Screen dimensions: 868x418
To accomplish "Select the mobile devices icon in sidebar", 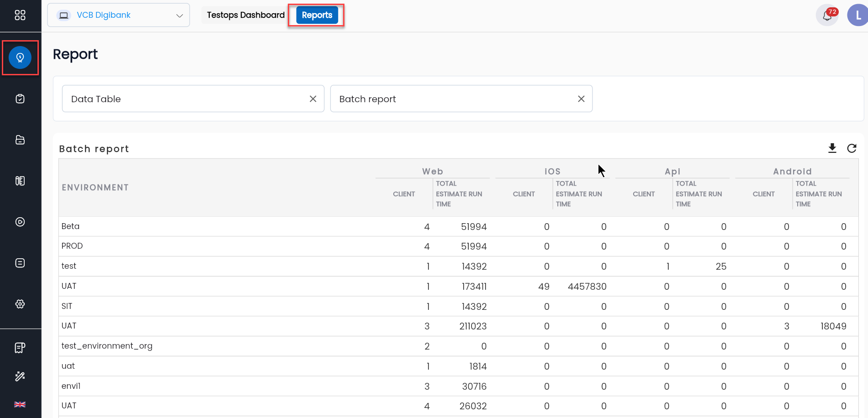I will pos(20,181).
